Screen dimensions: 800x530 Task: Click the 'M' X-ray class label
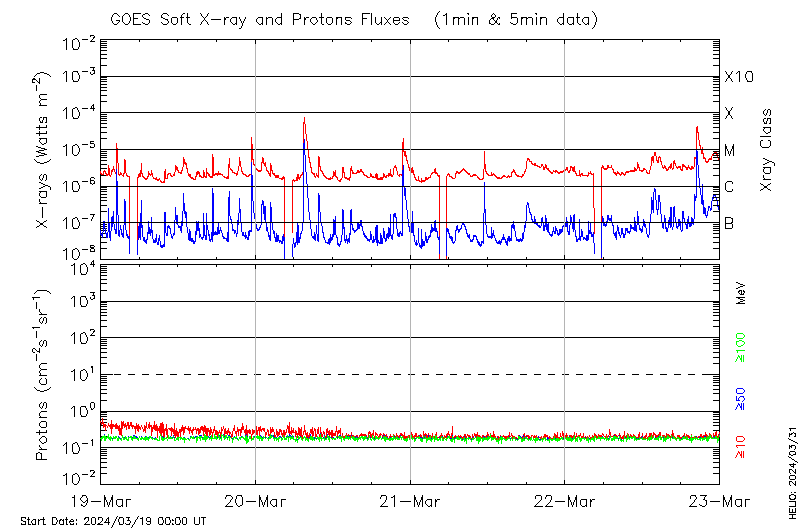(730, 151)
